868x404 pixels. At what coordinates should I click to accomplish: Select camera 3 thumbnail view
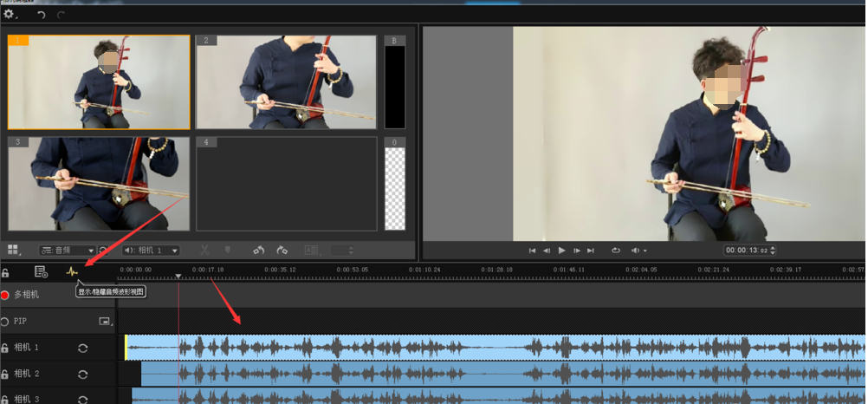pos(99,184)
